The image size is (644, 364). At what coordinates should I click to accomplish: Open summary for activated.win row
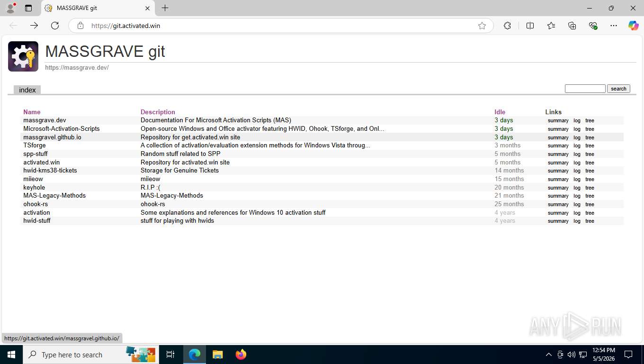click(x=558, y=163)
